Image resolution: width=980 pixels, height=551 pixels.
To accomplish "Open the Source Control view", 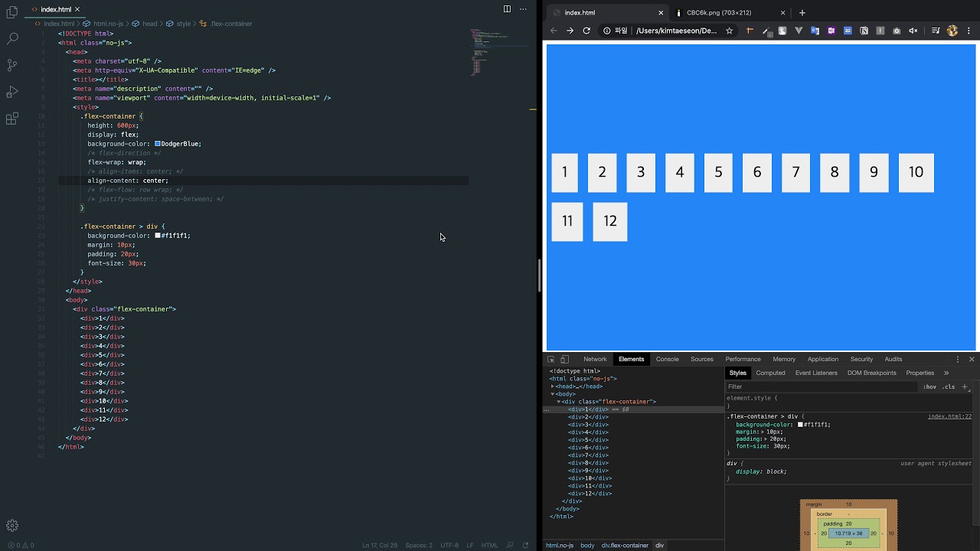I will pos(12,65).
